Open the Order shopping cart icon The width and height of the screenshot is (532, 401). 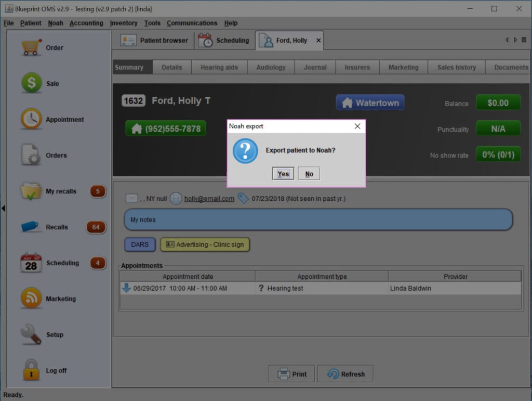click(30, 47)
